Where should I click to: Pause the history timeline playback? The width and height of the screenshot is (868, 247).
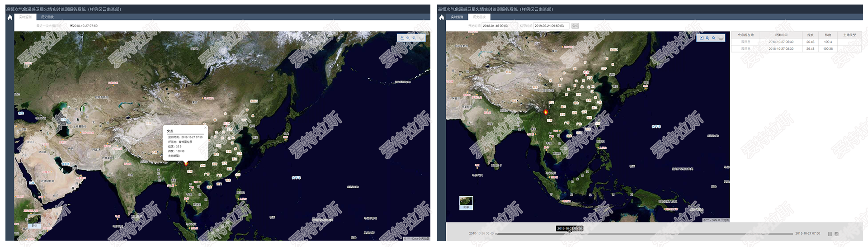[x=830, y=234]
